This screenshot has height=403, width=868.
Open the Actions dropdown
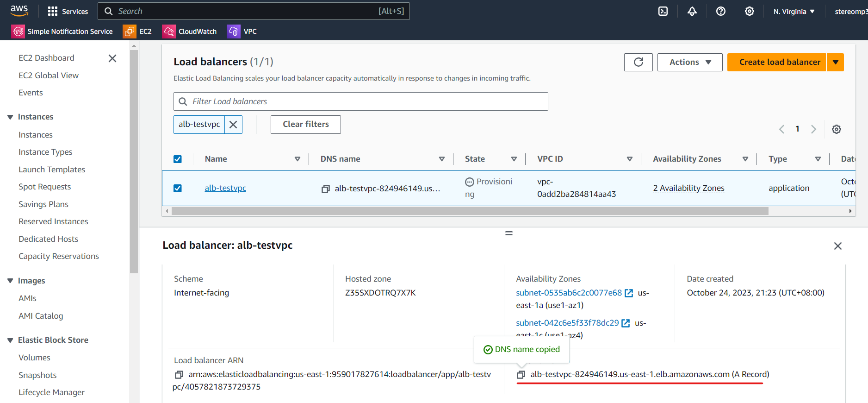690,62
